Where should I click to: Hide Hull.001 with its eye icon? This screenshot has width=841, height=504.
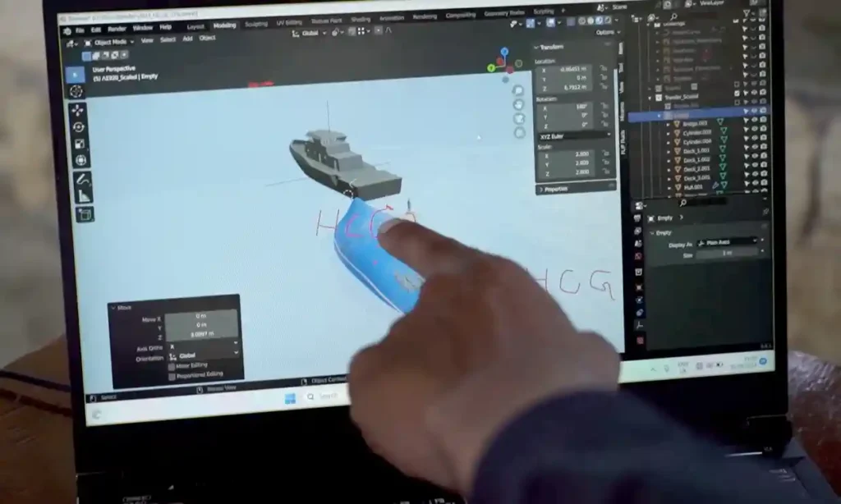click(x=756, y=183)
